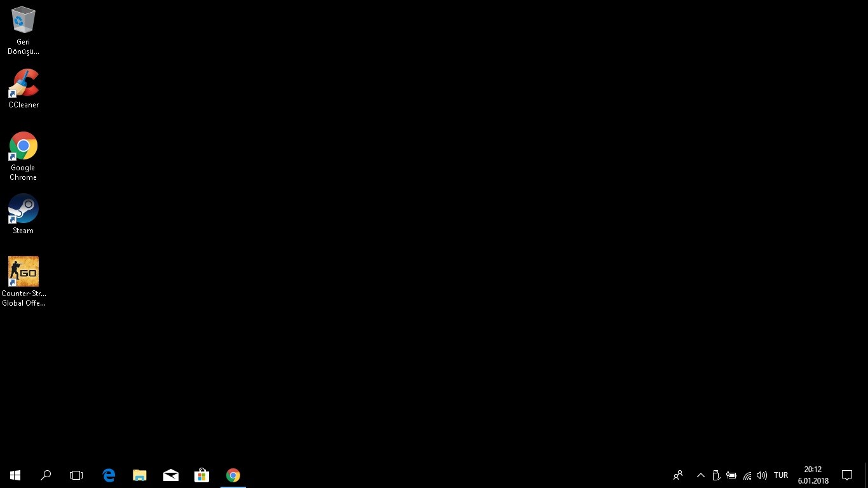Switch to Chrome on the taskbar
Image resolution: width=868 pixels, height=488 pixels.
[233, 475]
